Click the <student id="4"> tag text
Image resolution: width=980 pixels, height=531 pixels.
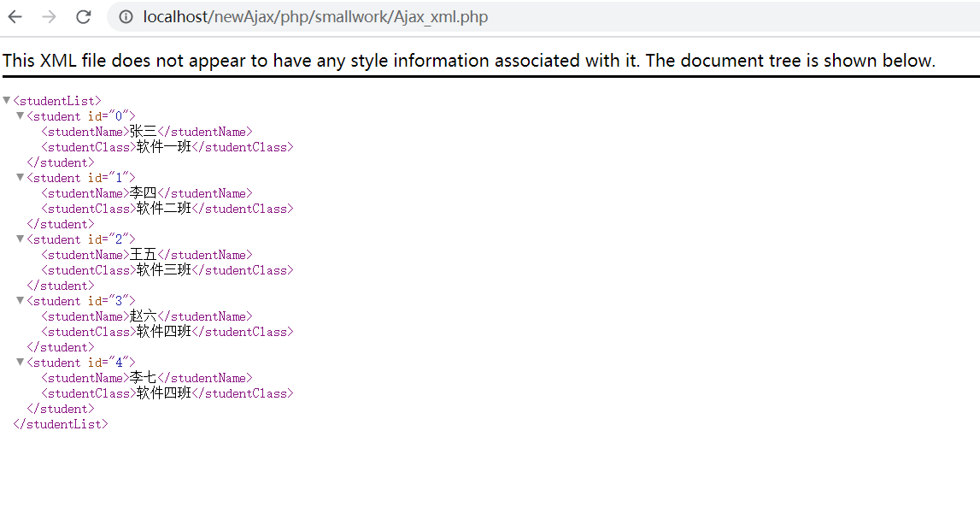tap(81, 363)
